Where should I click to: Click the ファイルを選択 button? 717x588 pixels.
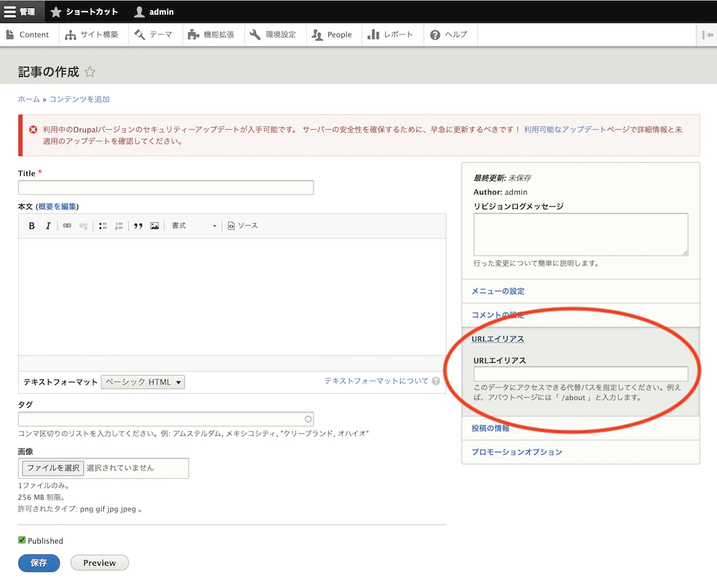tap(53, 468)
